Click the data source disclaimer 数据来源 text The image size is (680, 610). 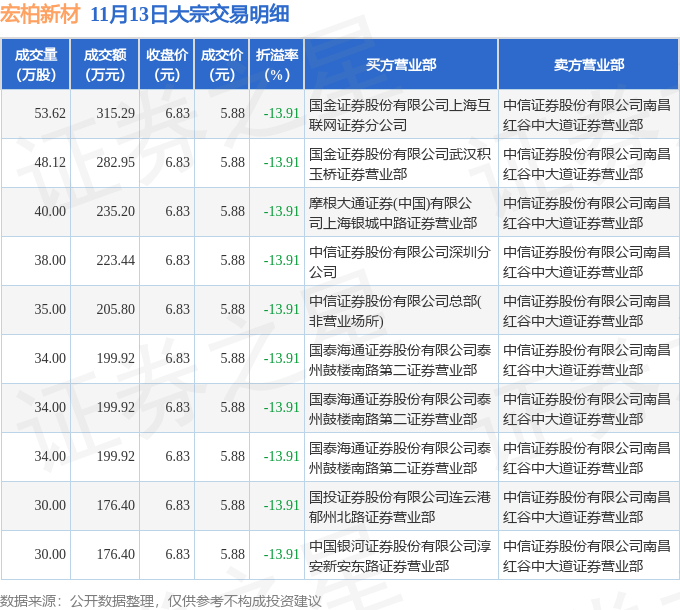click(161, 601)
